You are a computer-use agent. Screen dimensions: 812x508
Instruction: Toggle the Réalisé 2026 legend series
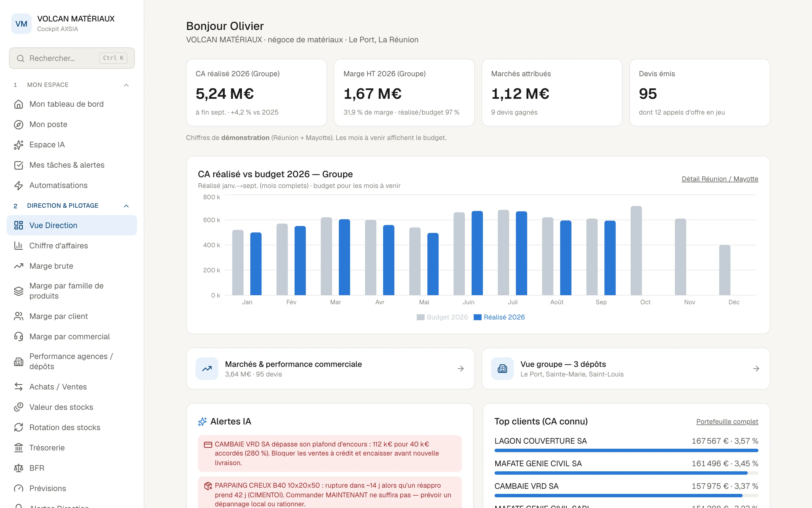[499, 317]
